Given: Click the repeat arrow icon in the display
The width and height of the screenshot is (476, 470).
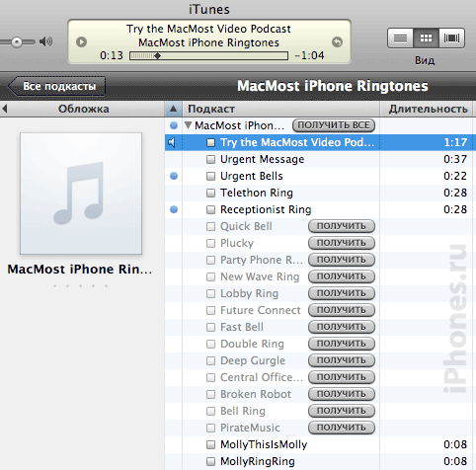Looking at the screenshot, I should point(337,41).
